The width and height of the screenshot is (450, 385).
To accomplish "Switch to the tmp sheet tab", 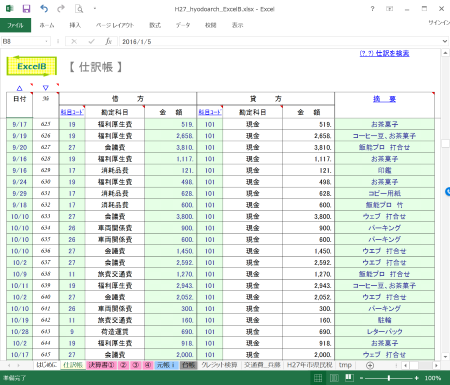I will [x=345, y=365].
